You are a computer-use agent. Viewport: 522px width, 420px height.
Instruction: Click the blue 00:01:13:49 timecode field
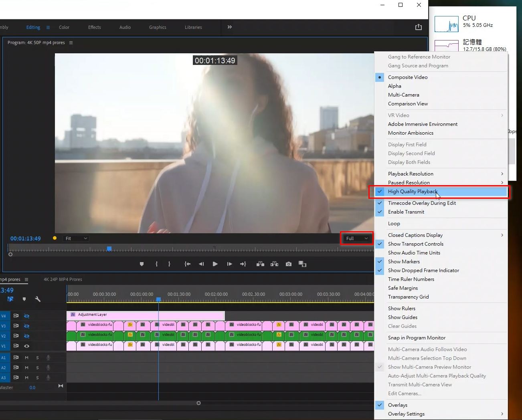click(x=26, y=238)
